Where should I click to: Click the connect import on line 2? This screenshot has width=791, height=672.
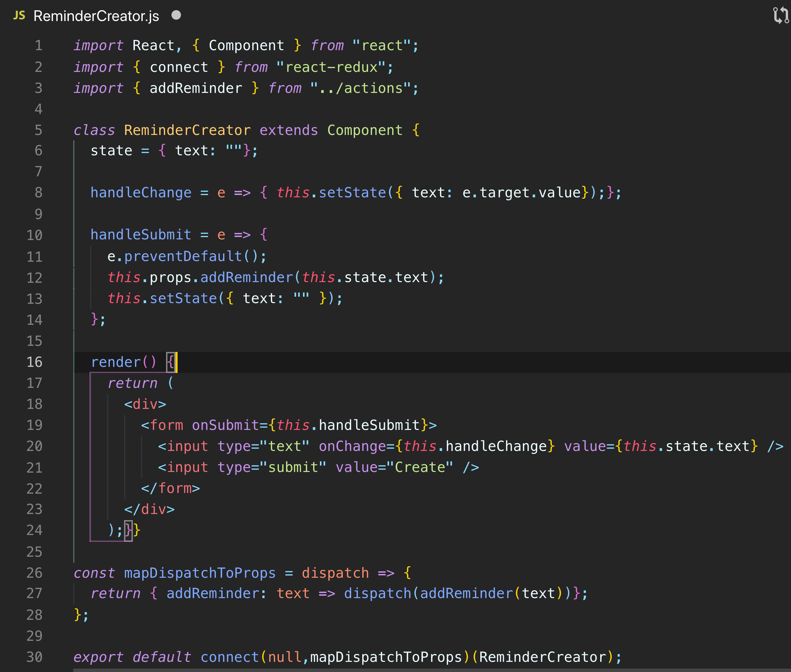179,67
